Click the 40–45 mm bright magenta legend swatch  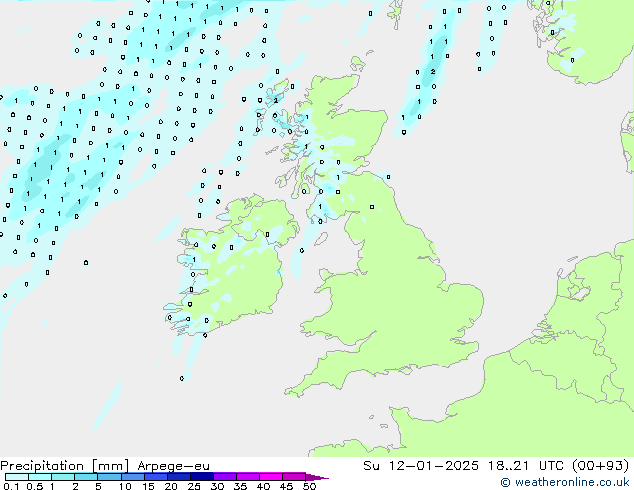(x=271, y=477)
